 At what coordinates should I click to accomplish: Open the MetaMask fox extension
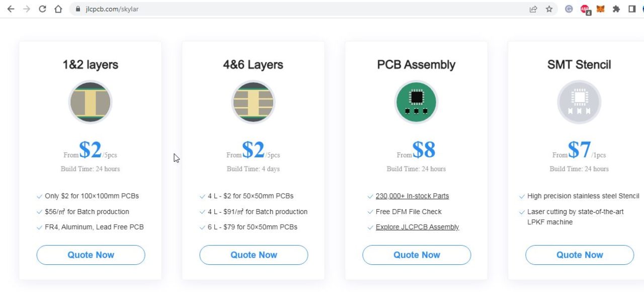click(x=600, y=9)
